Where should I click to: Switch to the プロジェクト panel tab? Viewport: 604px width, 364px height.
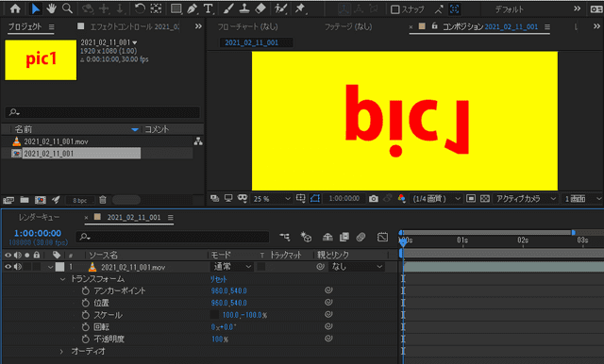click(x=25, y=26)
